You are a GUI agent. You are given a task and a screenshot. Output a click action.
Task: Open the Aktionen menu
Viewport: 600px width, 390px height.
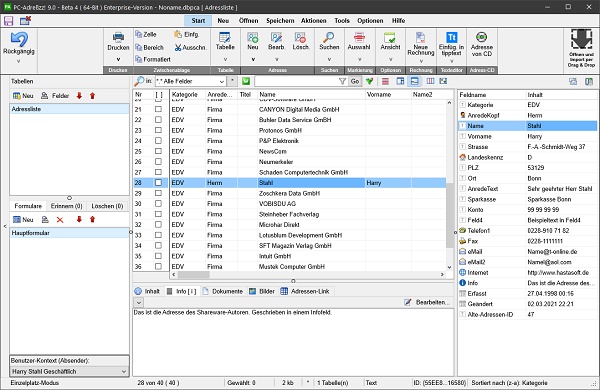coord(313,21)
